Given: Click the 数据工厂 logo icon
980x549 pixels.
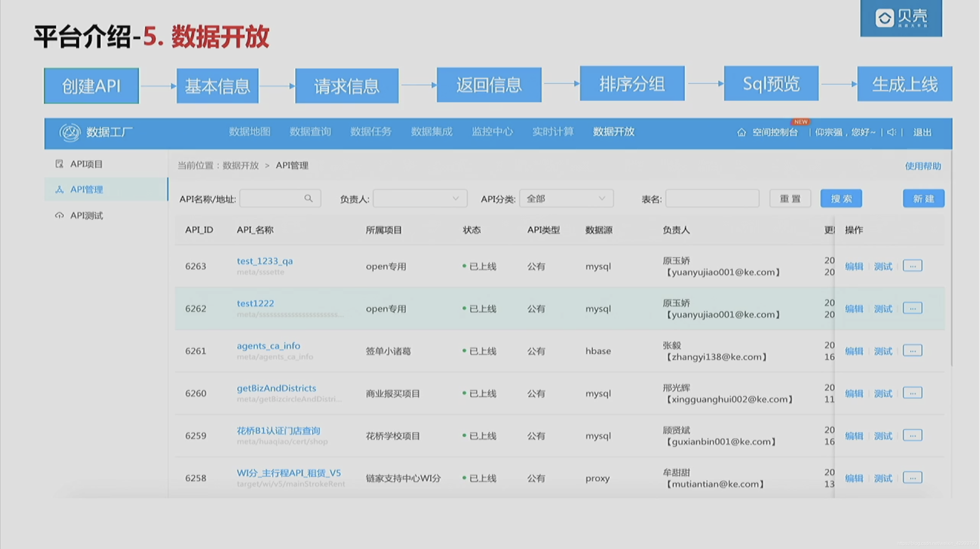Looking at the screenshot, I should point(69,132).
